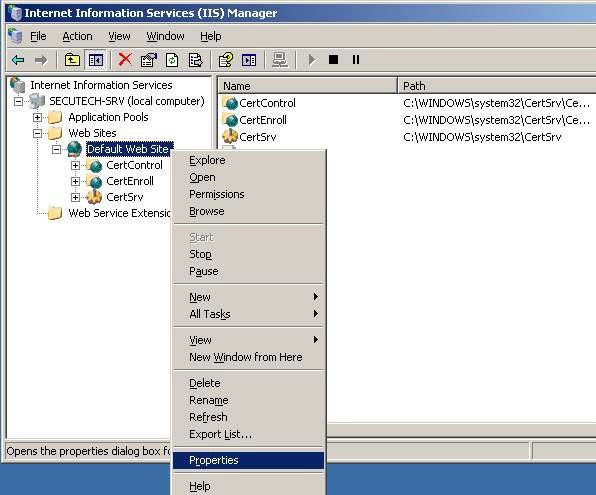This screenshot has height=495, width=596.
Task: Choose Properties from context menu
Action: 249,460
